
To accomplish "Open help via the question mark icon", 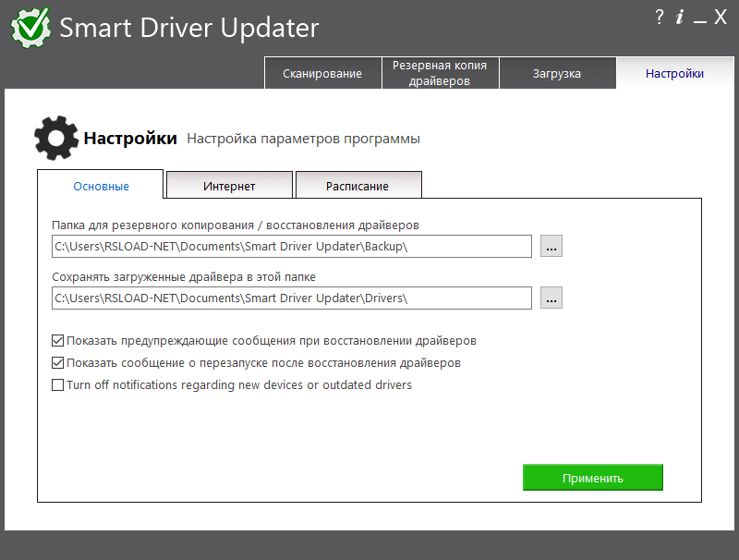I will (660, 18).
